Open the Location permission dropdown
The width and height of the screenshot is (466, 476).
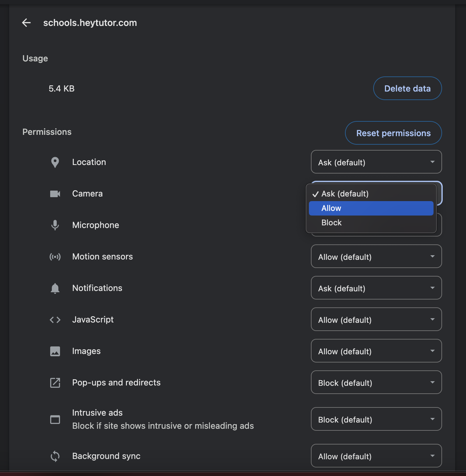[376, 162]
